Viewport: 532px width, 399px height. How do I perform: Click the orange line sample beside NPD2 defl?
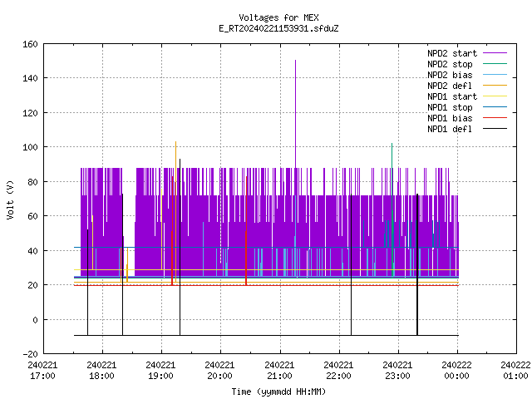tap(495, 85)
